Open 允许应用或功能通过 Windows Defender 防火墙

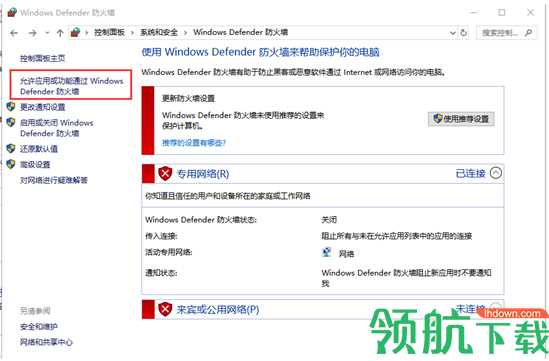click(72, 86)
